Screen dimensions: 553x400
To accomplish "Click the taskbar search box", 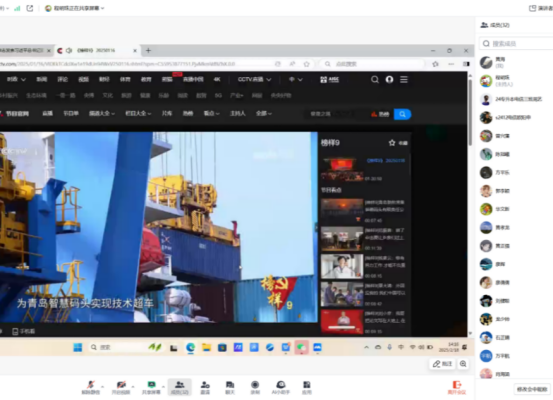I will (125, 347).
